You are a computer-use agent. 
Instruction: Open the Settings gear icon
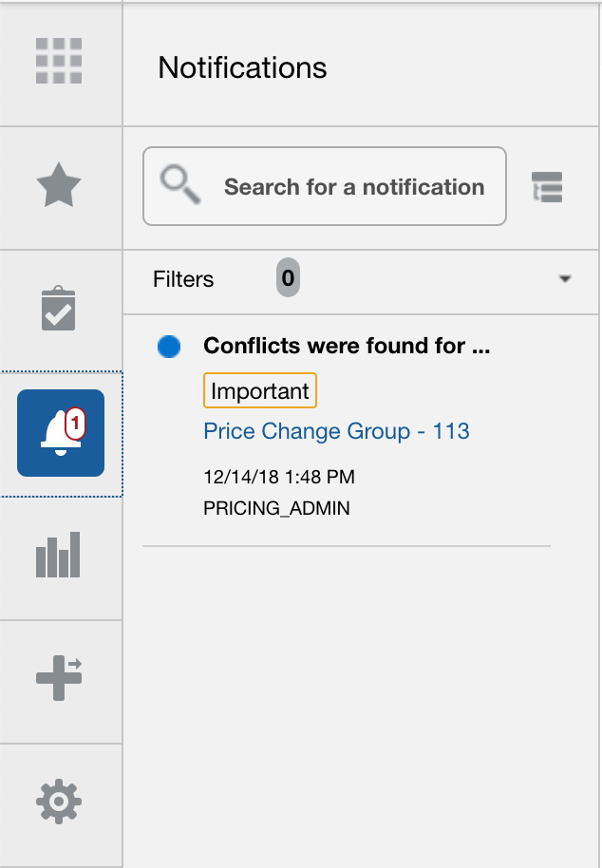[60, 801]
